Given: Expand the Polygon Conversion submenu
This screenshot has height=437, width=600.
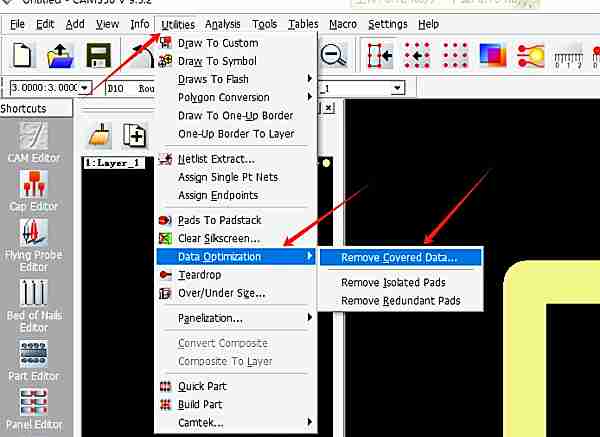Looking at the screenshot, I should click(x=236, y=97).
